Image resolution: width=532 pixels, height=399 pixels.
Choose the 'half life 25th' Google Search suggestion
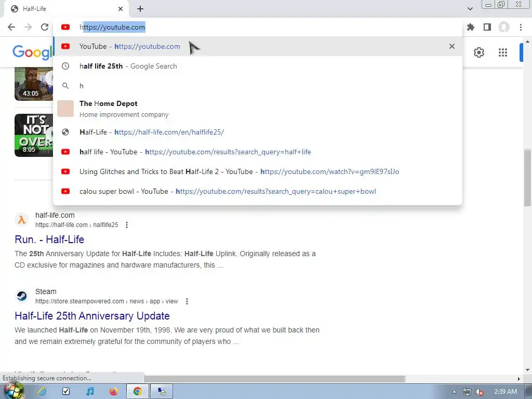coord(258,66)
